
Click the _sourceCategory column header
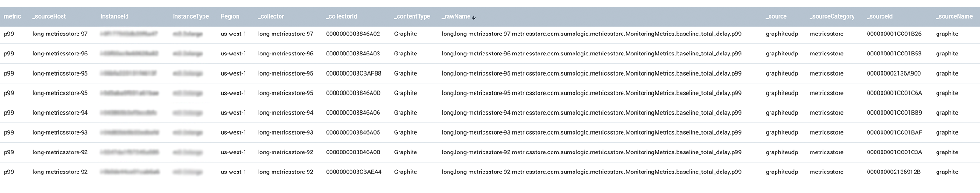[x=832, y=16]
